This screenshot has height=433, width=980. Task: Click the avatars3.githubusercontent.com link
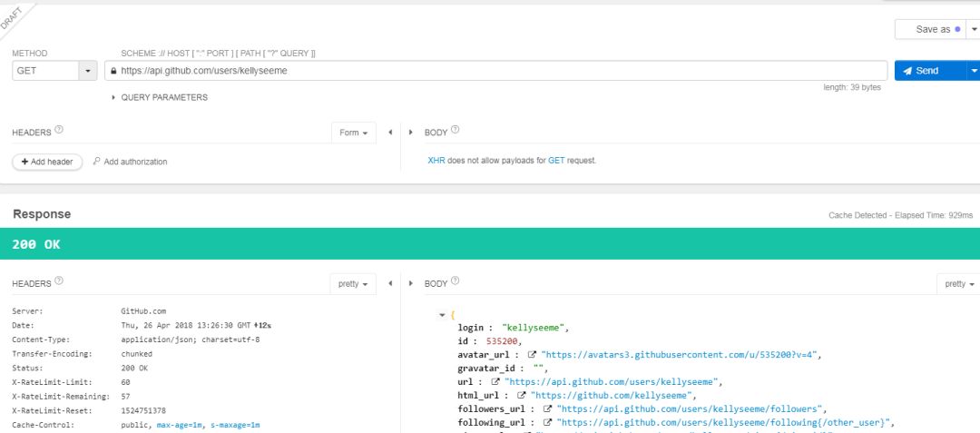pos(680,355)
